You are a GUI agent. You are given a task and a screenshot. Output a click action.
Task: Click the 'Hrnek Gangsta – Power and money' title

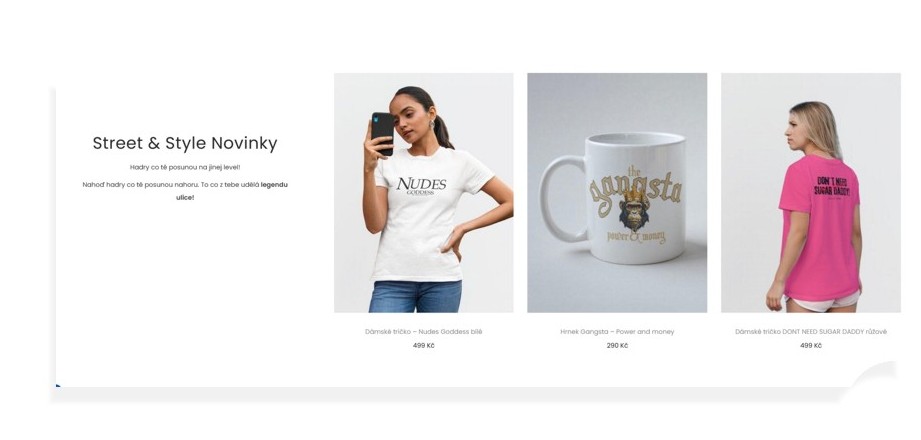pos(617,331)
